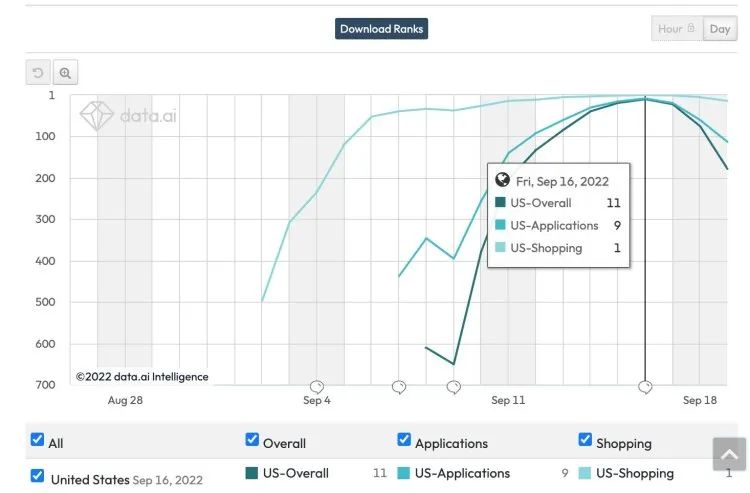This screenshot has height=493, width=750.
Task: Click the event marker bubble before Sep 11
Action: (454, 387)
